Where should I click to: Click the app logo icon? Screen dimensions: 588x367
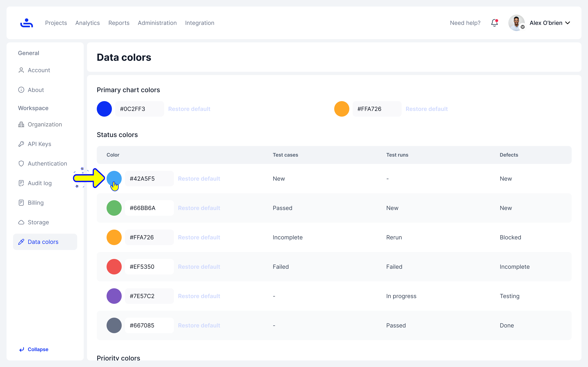(27, 23)
